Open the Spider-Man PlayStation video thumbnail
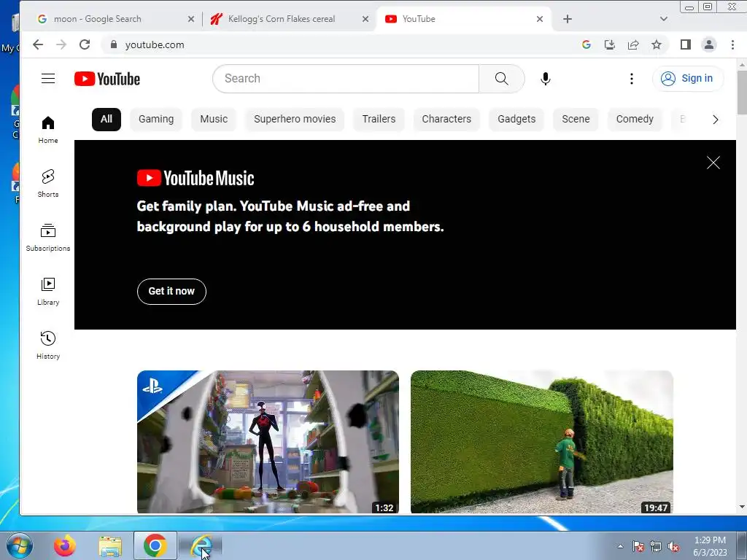The width and height of the screenshot is (747, 560). (268, 442)
